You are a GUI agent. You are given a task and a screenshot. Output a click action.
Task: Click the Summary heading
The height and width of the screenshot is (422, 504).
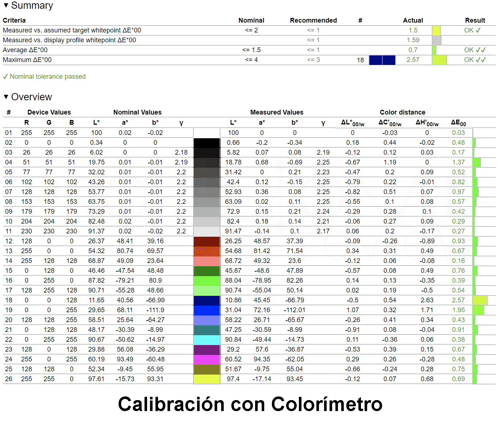32,5
